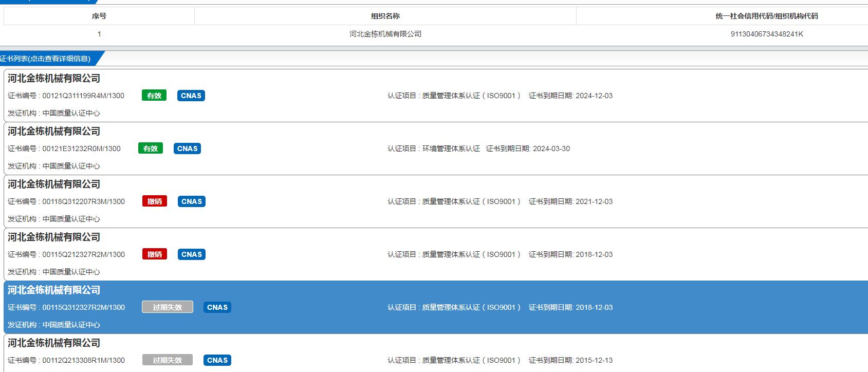This screenshot has height=372, width=868.
Task: Click the 过期失效 badge for certificate 00115Q312327R2M/1300
Action: point(168,307)
